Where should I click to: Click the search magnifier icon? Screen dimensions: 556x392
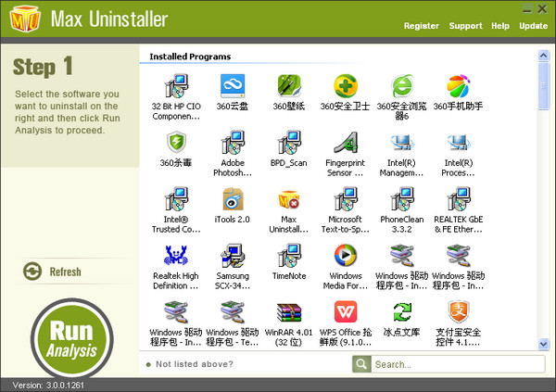coord(361,364)
